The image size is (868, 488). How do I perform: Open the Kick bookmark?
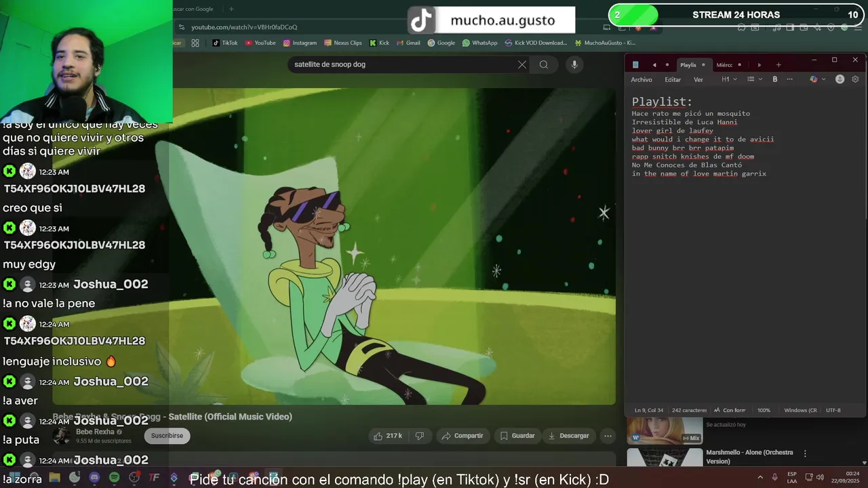coord(379,43)
